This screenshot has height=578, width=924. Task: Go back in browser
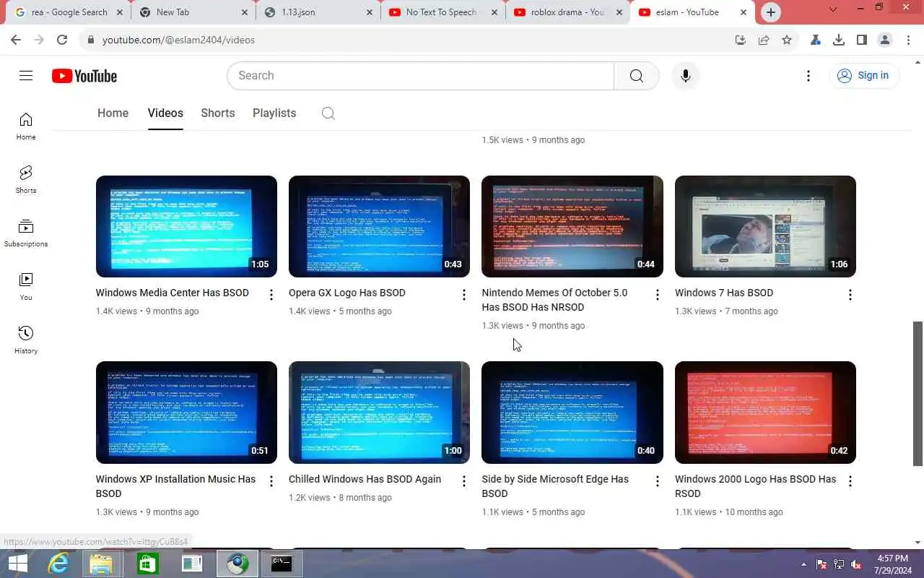[16, 40]
